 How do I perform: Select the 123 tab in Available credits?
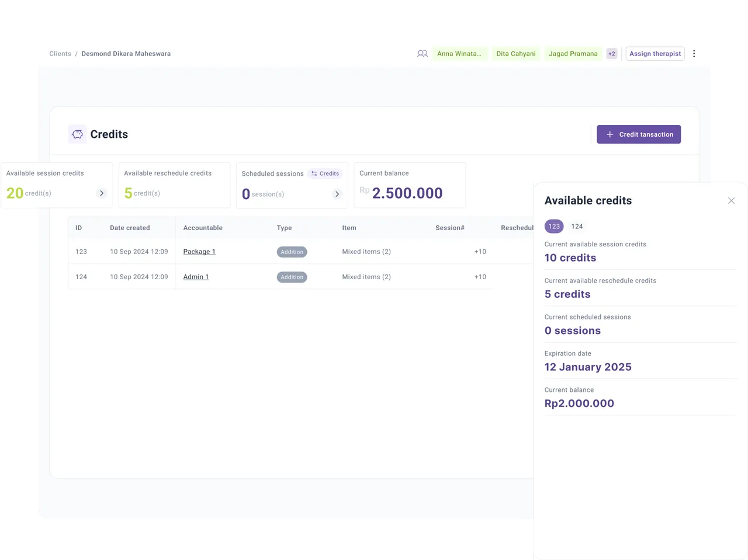click(554, 227)
